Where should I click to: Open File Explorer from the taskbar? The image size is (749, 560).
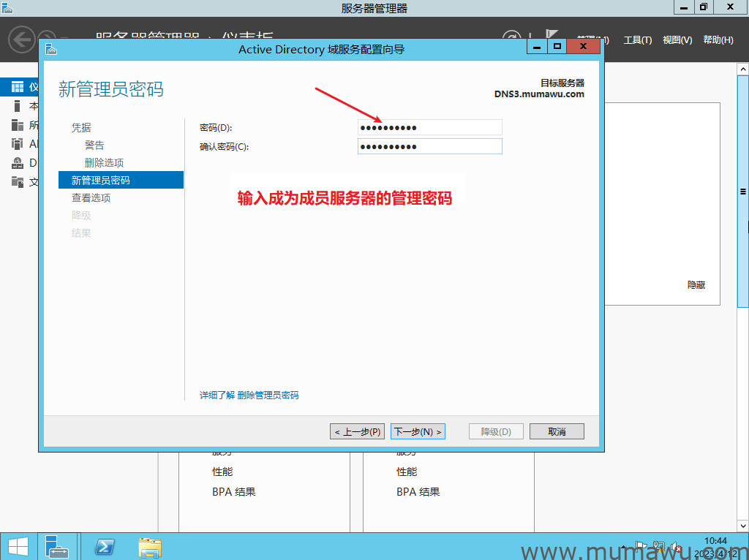point(150,546)
